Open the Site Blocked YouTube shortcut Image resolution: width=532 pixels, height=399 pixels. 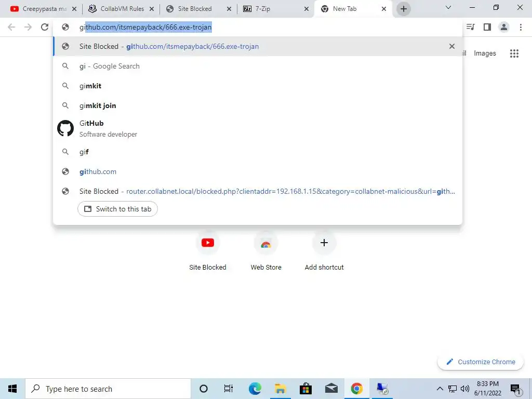click(208, 251)
